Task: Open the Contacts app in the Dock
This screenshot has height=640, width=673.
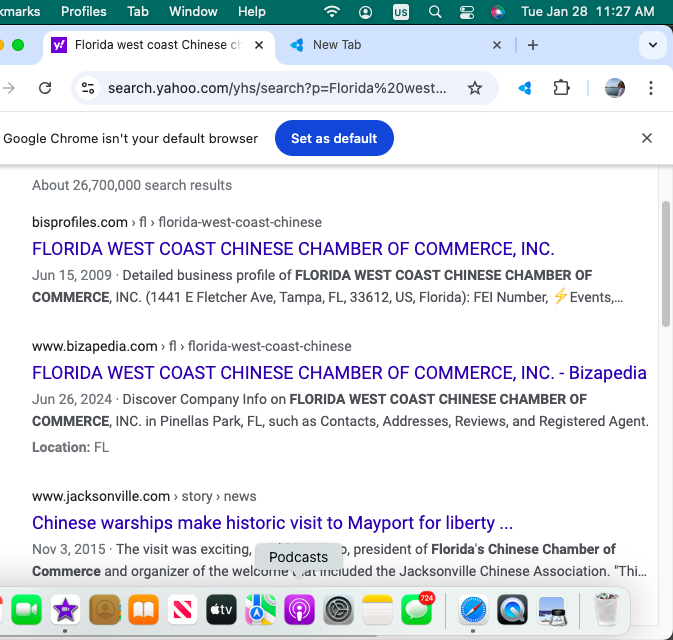Action: pos(104,610)
